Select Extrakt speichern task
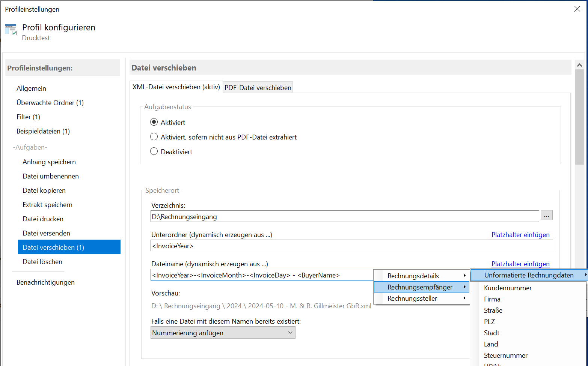This screenshot has width=588, height=366. (47, 205)
